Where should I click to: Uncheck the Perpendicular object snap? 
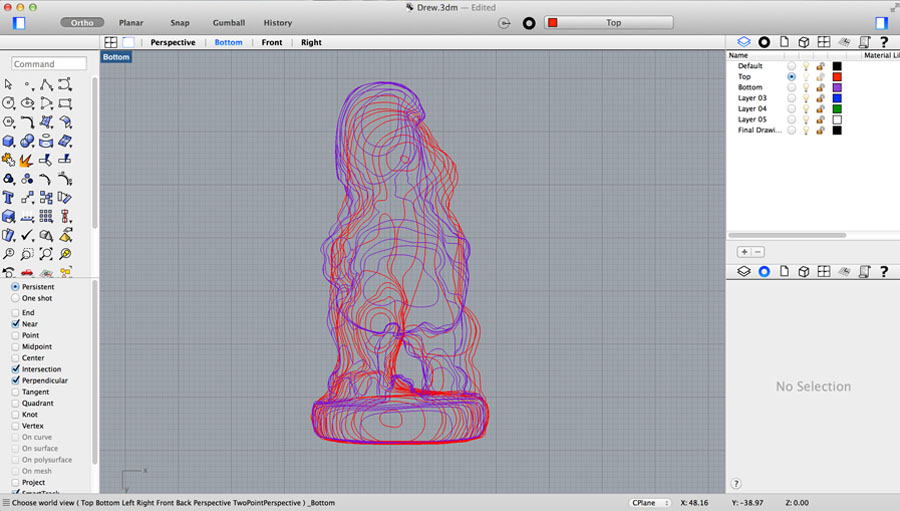pos(15,380)
